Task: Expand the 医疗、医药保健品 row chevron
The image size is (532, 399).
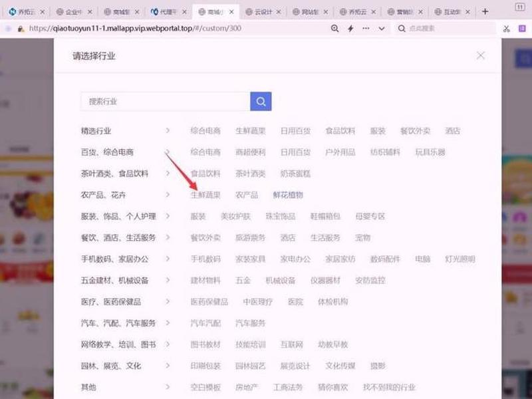Action: (x=168, y=302)
